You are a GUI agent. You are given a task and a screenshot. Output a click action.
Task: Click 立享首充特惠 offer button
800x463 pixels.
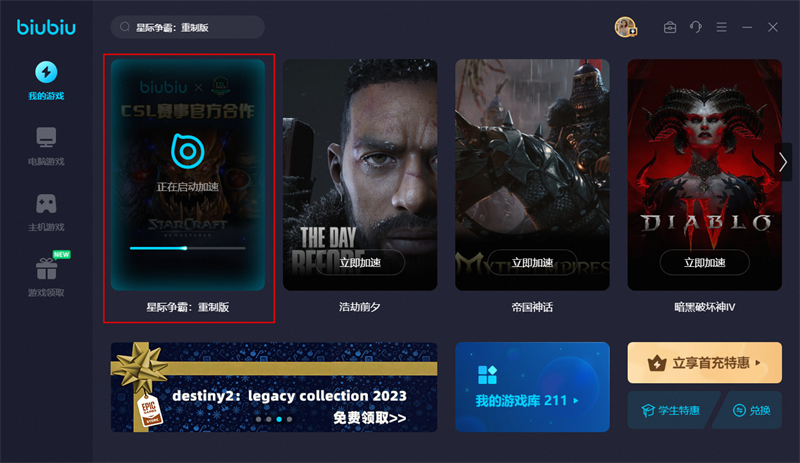(704, 362)
